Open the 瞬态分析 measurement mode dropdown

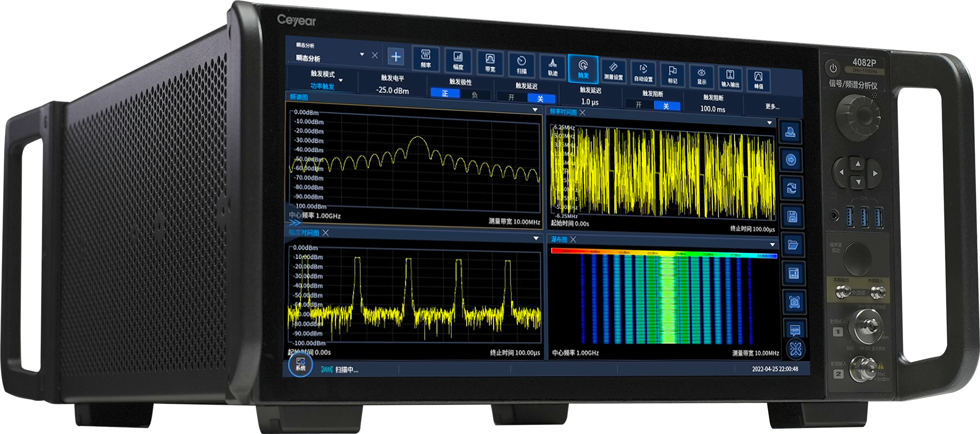click(362, 54)
